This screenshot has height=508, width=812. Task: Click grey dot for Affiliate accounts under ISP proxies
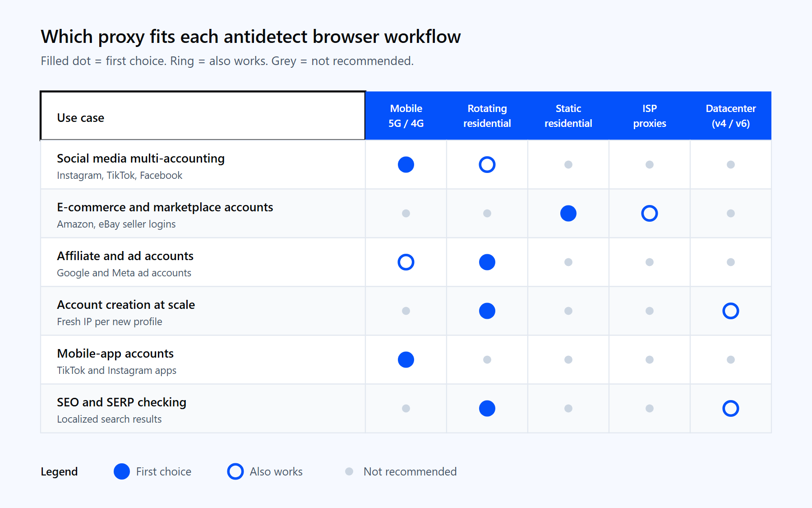click(650, 262)
